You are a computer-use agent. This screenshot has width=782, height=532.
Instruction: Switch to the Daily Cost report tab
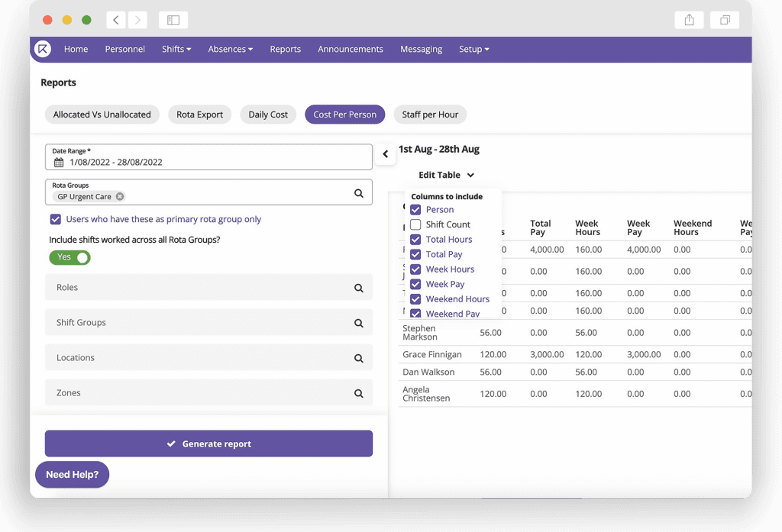(x=268, y=114)
